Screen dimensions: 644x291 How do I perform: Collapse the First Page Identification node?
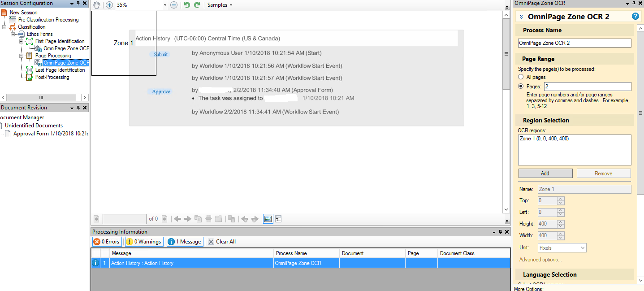[x=21, y=41]
